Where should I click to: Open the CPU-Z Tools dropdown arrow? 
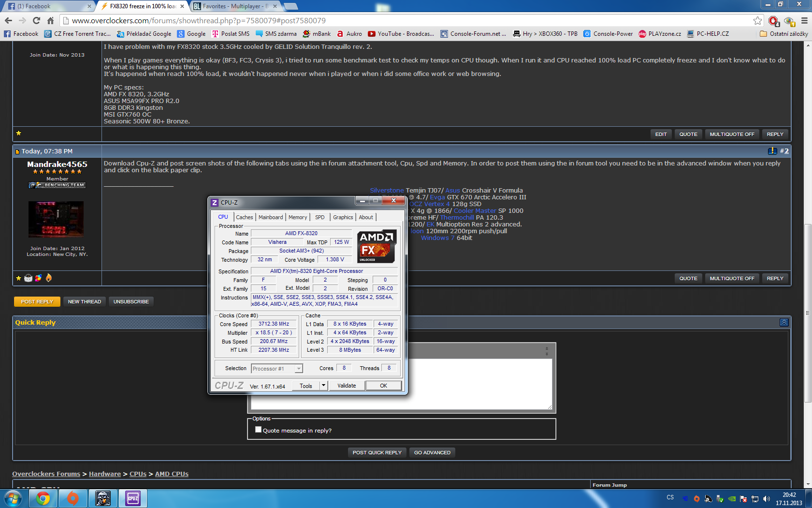(323, 386)
